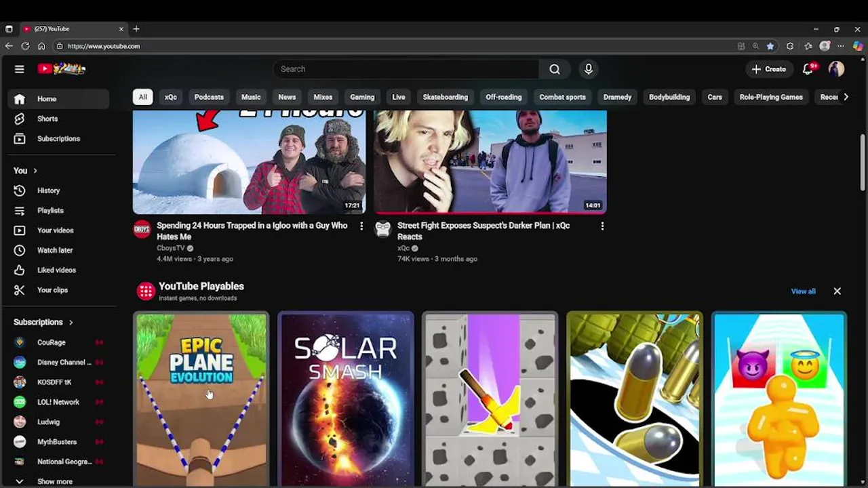
Task: Expand the Subscriptions section header
Action: click(x=43, y=322)
